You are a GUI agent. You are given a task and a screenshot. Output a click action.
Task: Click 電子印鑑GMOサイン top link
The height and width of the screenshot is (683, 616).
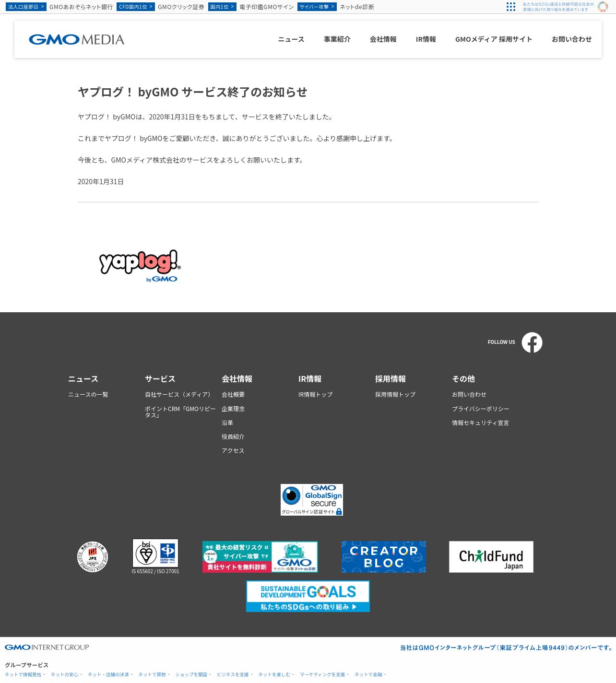pyautogui.click(x=267, y=7)
